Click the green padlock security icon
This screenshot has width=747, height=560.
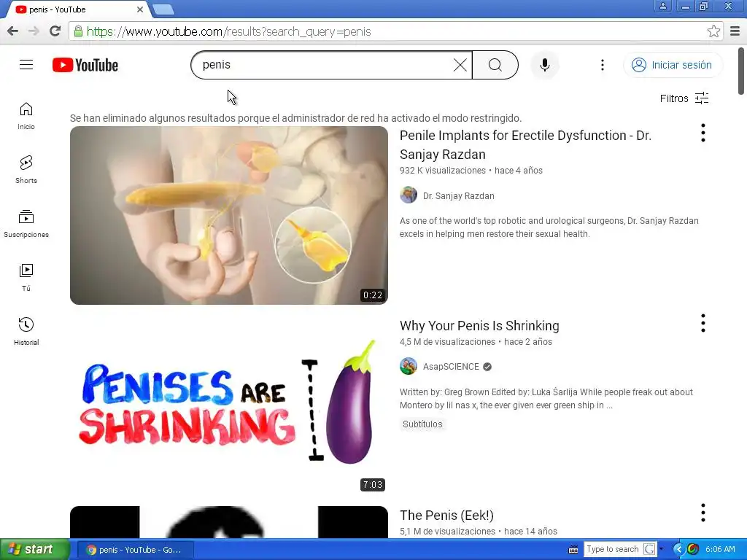pos(77,31)
